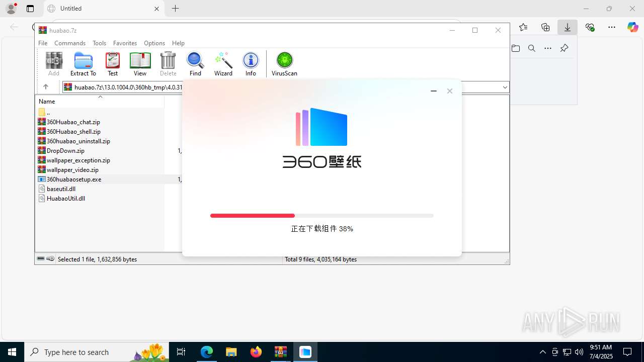Open the Help menu
The image size is (644, 362).
tap(178, 43)
